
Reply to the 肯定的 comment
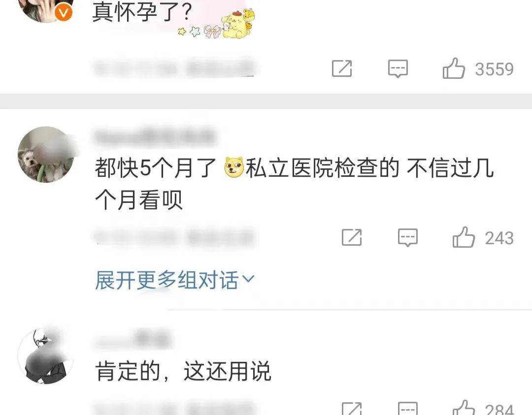pyautogui.click(x=407, y=408)
